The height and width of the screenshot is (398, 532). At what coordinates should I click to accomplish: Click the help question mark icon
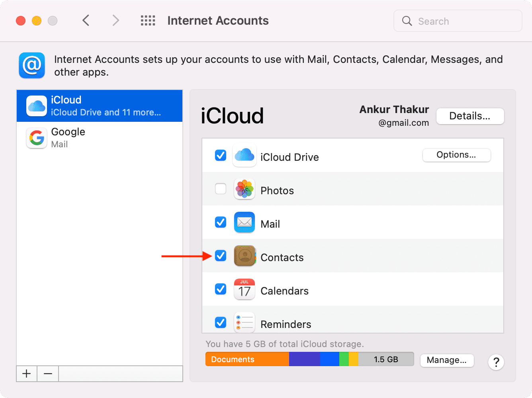coord(496,362)
